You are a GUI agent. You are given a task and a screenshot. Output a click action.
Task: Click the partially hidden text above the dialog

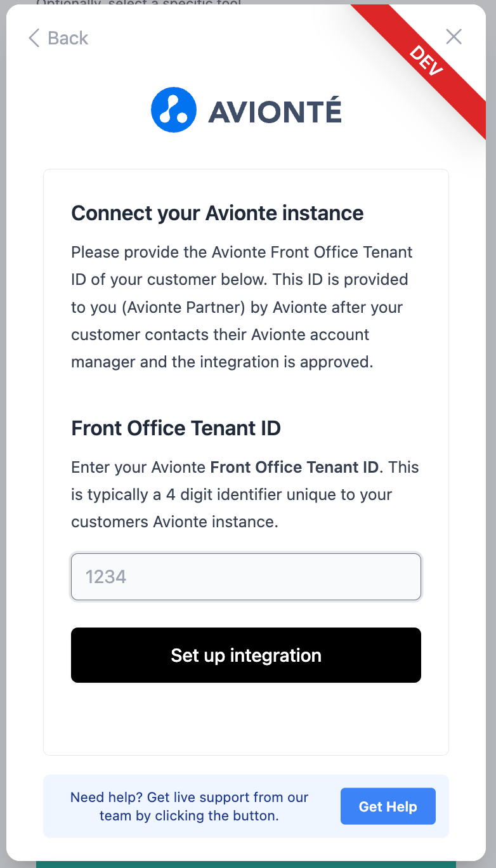pos(138,3)
